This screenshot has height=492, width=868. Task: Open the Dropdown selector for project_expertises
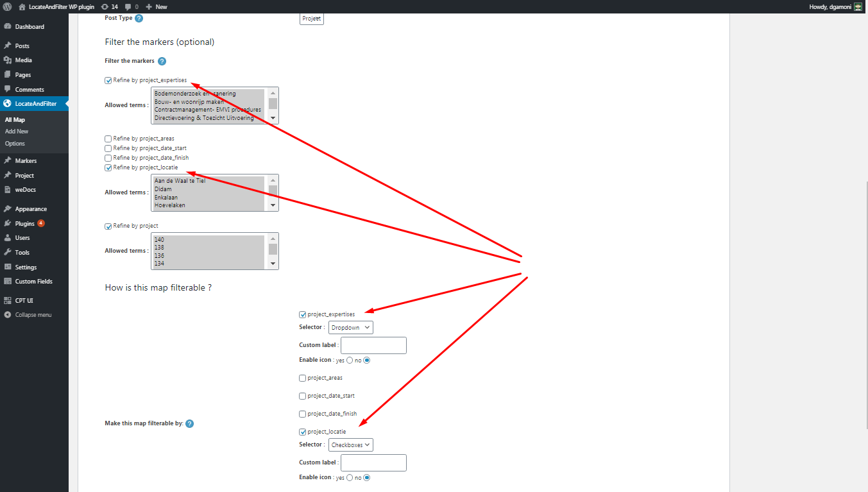tap(351, 327)
